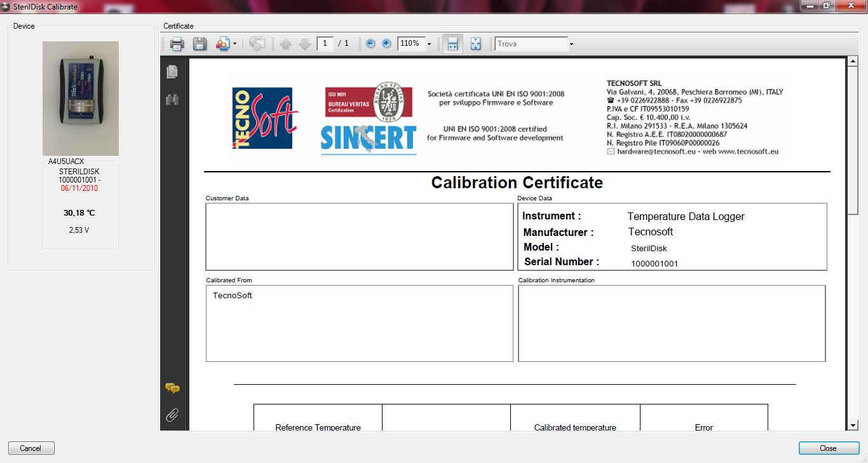Click the Cancel button

(x=31, y=448)
